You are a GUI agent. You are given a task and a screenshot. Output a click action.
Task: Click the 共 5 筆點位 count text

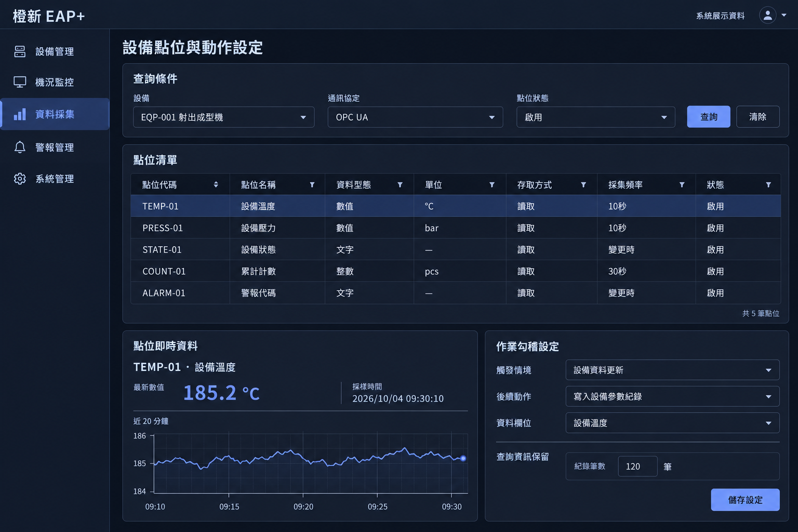click(761, 313)
